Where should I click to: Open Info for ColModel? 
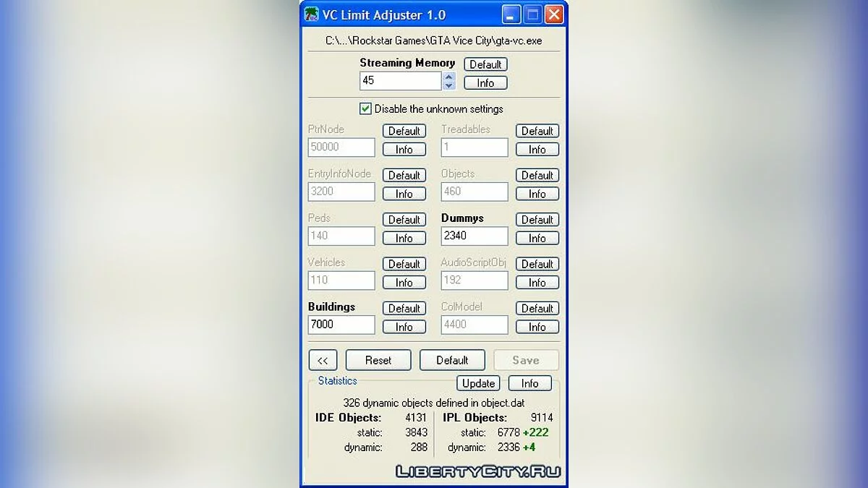[x=537, y=326]
